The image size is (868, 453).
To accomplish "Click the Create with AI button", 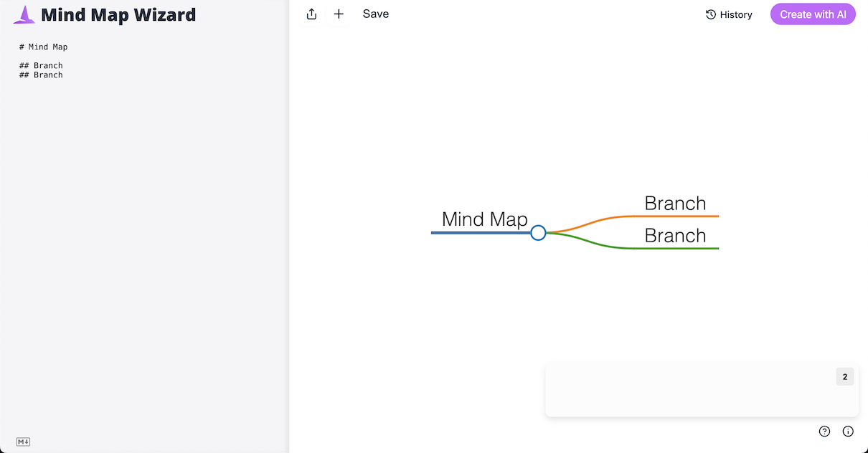I will coord(813,14).
